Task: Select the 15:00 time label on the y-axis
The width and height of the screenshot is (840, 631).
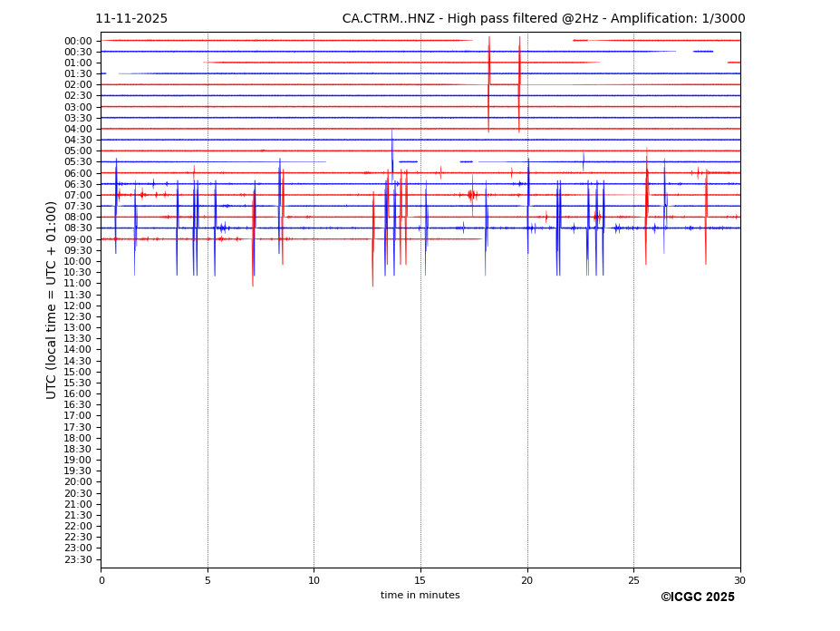Action: [x=78, y=372]
